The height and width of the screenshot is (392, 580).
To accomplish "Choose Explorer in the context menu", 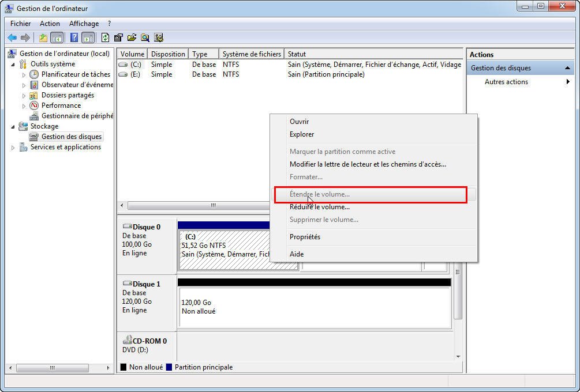I will pos(373,134).
